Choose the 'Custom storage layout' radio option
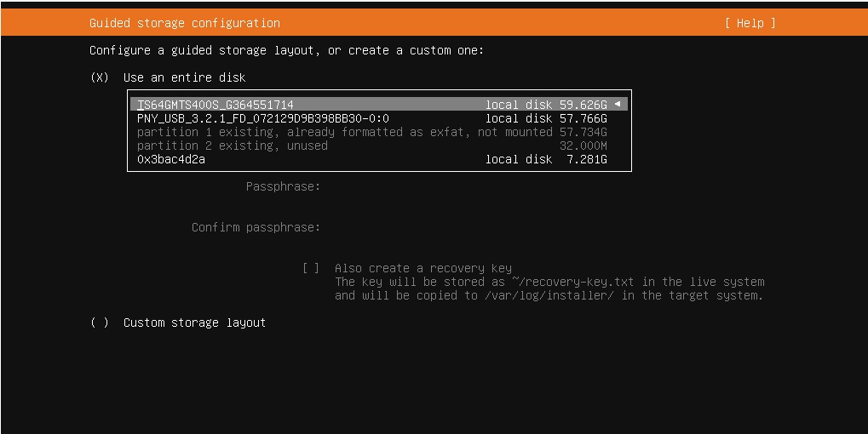 (x=100, y=323)
